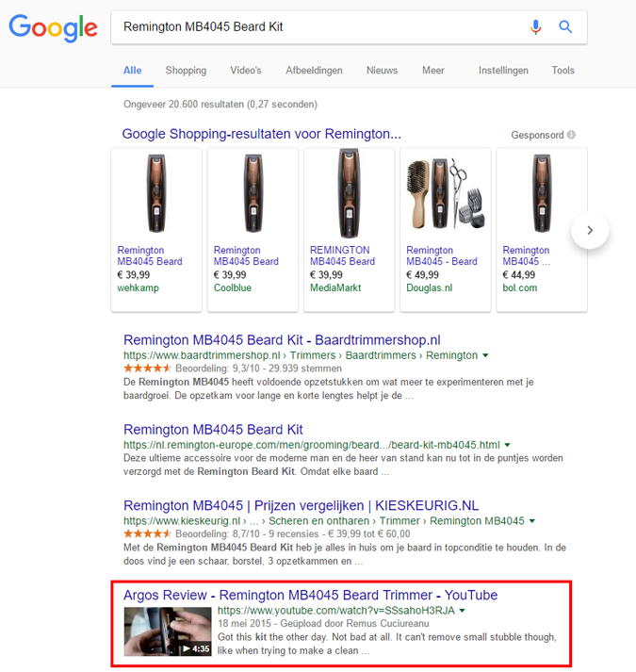This screenshot has height=672, width=636.
Task: Click the Coolblue seller name
Action: [x=233, y=288]
